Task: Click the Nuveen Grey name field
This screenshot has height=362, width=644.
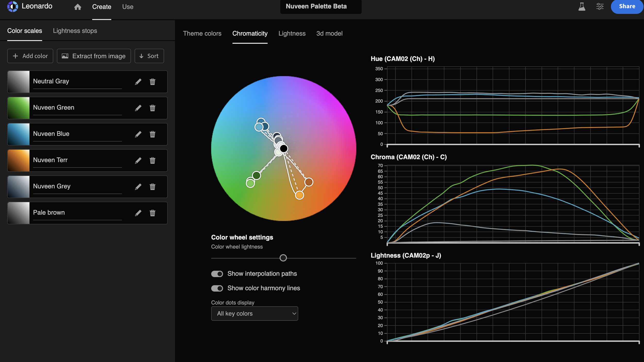Action: tap(77, 187)
